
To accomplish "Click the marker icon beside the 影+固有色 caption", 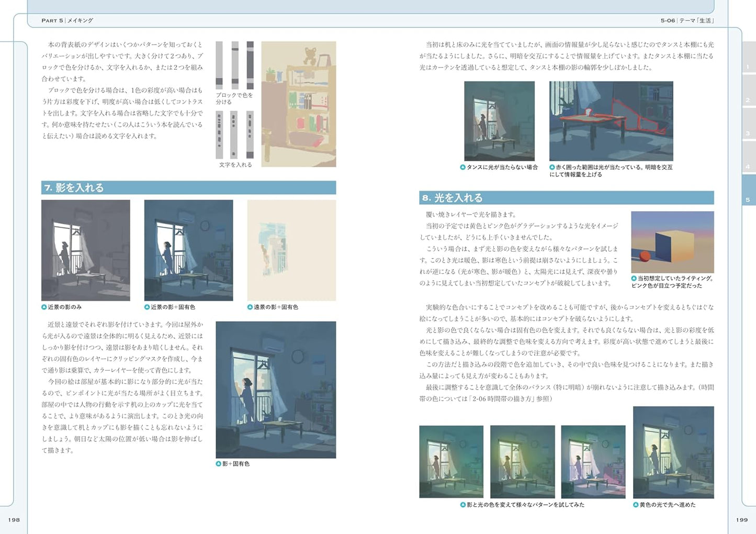I will point(219,464).
